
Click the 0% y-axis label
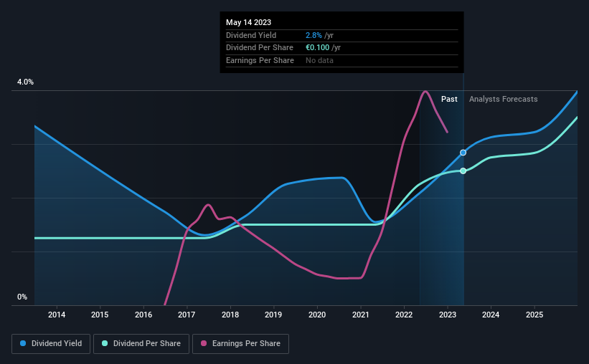point(22,297)
